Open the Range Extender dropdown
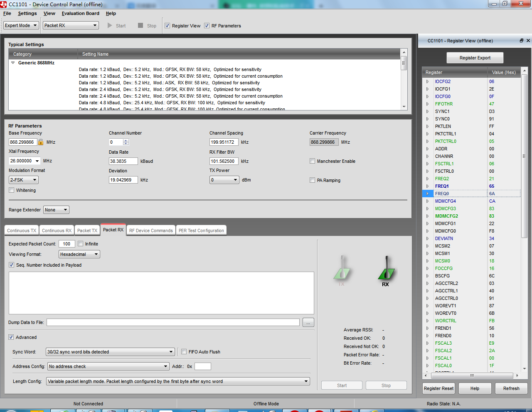532x412 pixels. coord(56,210)
